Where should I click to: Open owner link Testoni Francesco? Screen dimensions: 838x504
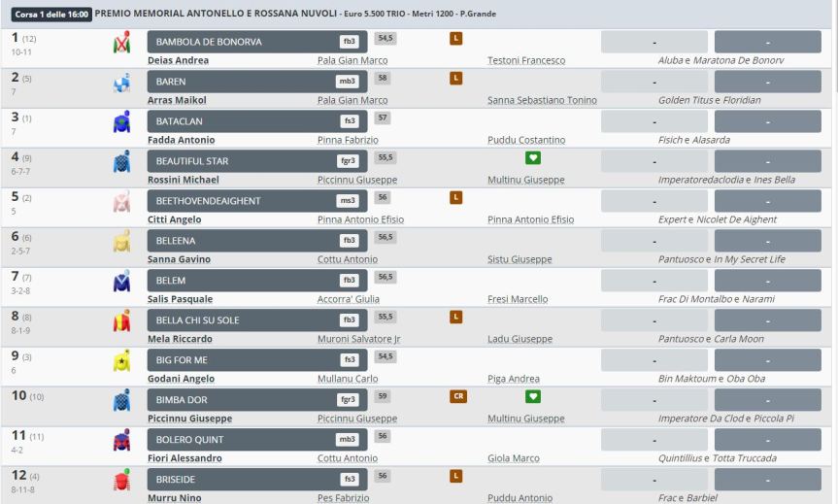coord(526,60)
